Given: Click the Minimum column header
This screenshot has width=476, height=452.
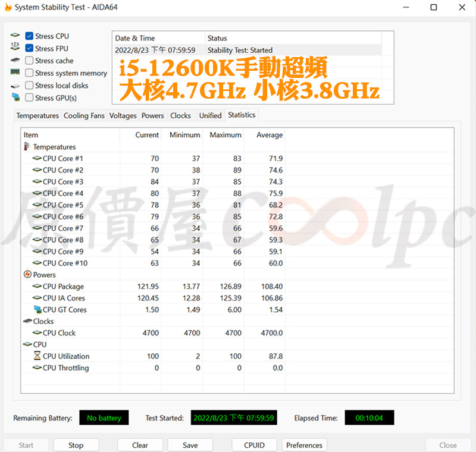Looking at the screenshot, I should (182, 134).
